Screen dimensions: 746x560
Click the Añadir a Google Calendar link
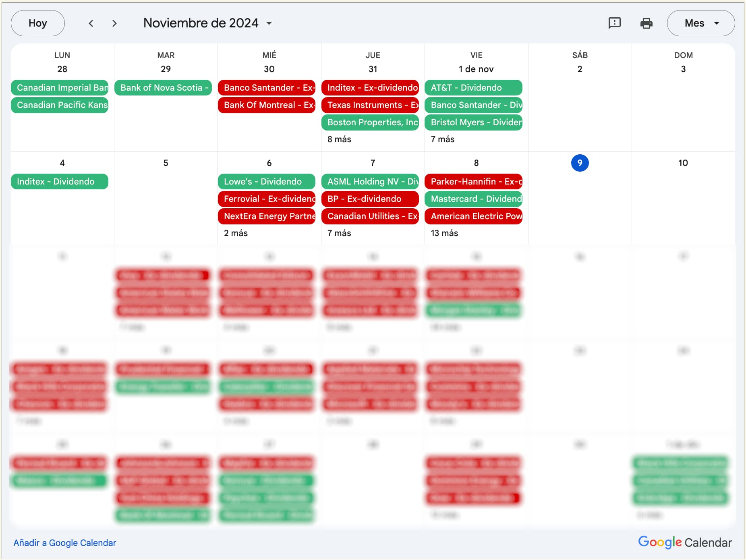pyautogui.click(x=65, y=543)
